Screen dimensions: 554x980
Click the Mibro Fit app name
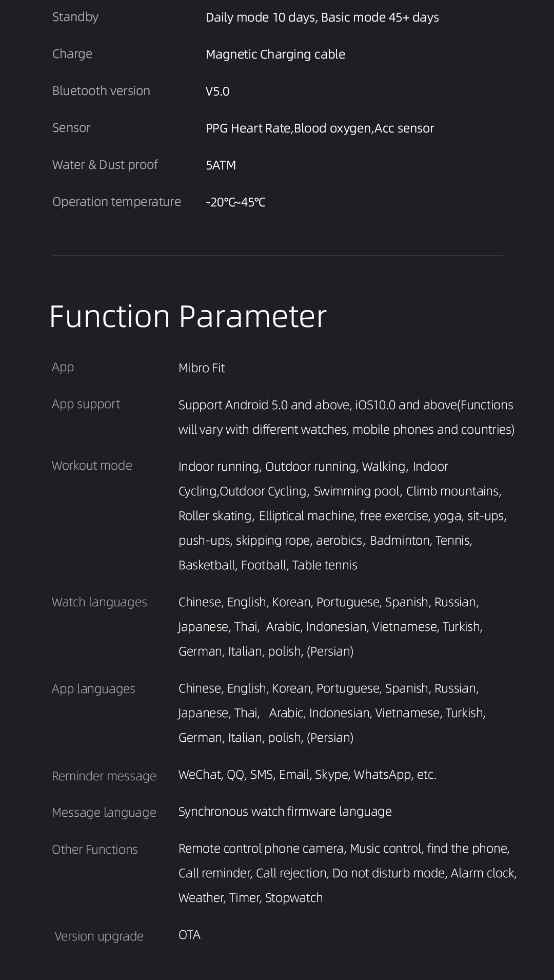(x=202, y=368)
